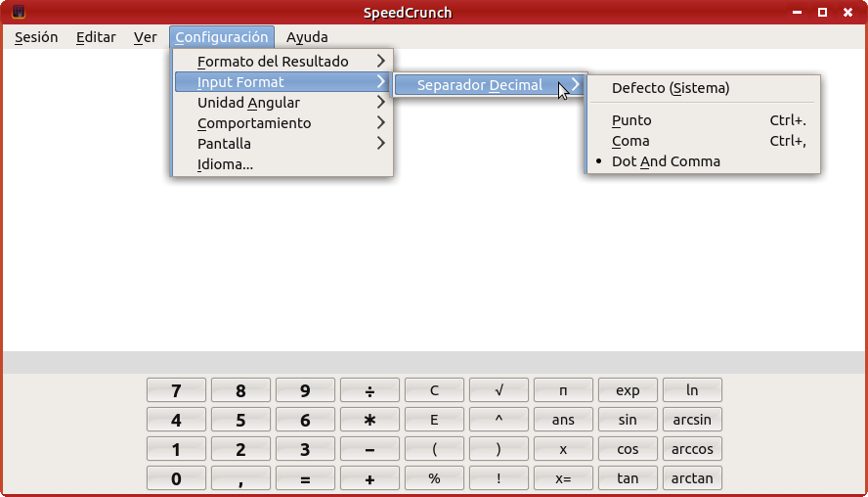Click the ans key
The height and width of the screenshot is (497, 868).
tap(563, 420)
